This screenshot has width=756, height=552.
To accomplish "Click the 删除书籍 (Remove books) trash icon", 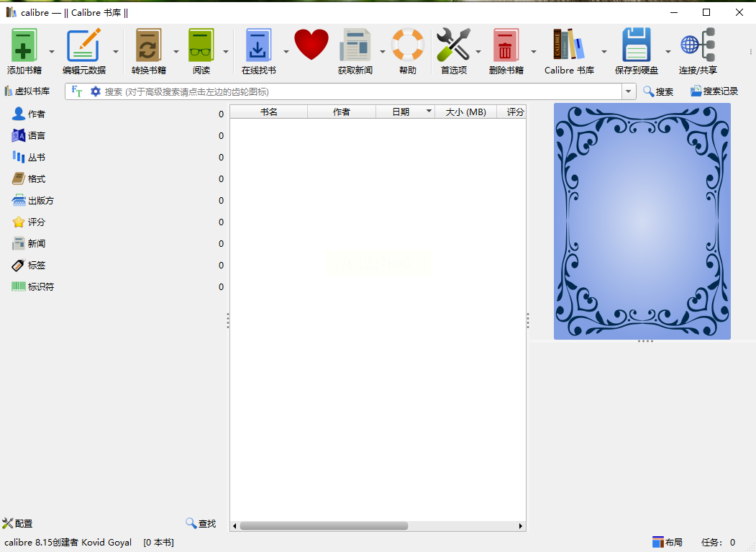I will (506, 45).
